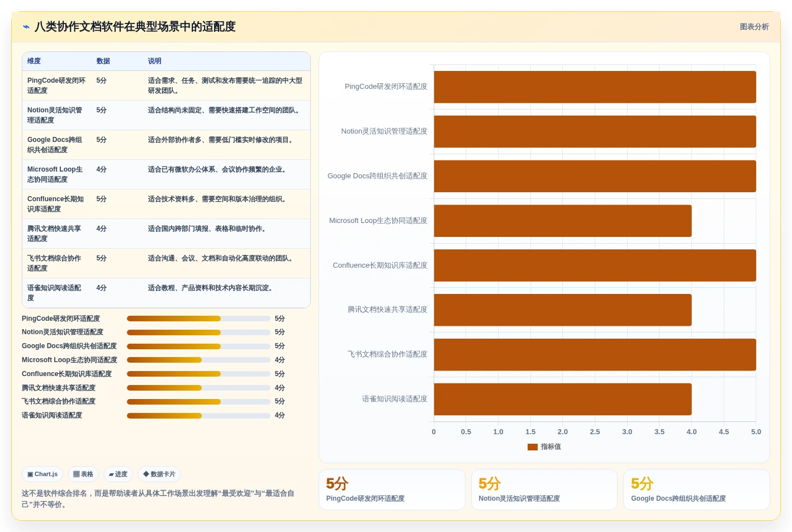
Task: Click the Confluence长期知识库适配度 chart bar
Action: click(595, 265)
